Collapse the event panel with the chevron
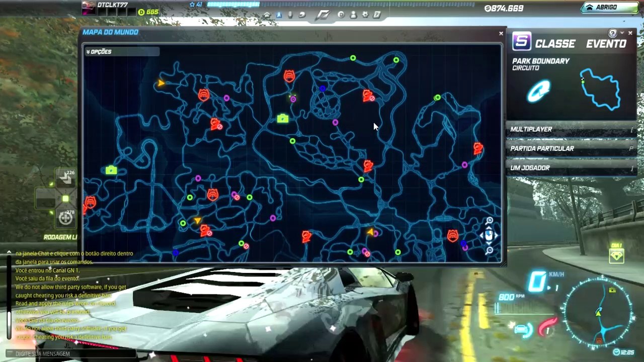 click(x=622, y=33)
